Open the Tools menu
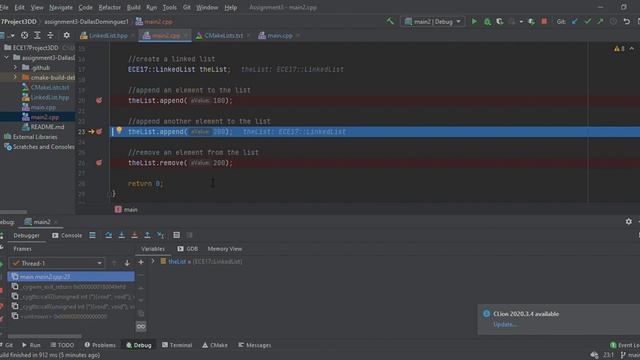 169,7
